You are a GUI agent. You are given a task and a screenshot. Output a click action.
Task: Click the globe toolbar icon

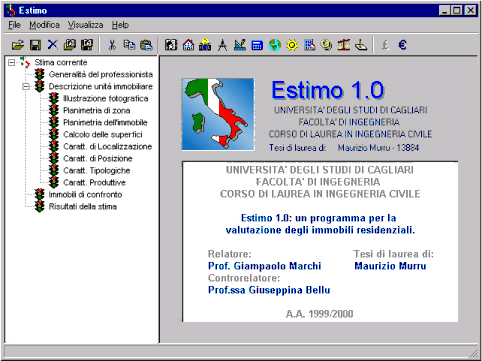(x=275, y=45)
